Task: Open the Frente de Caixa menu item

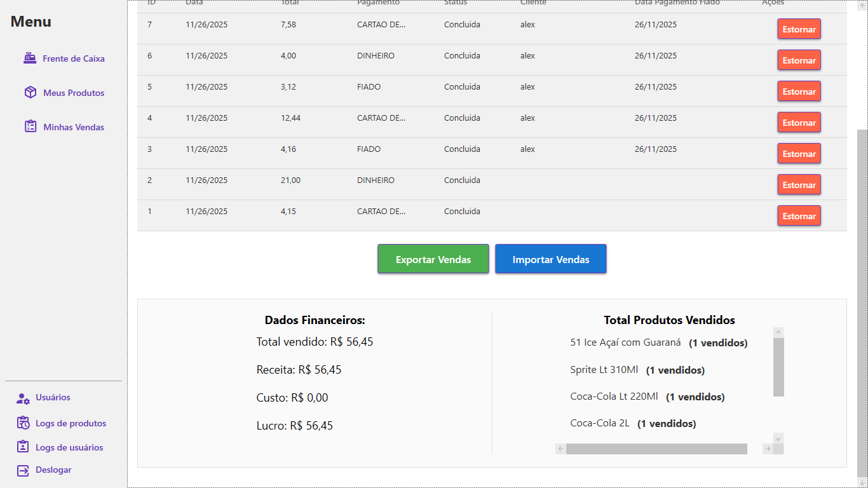Action: (73, 58)
